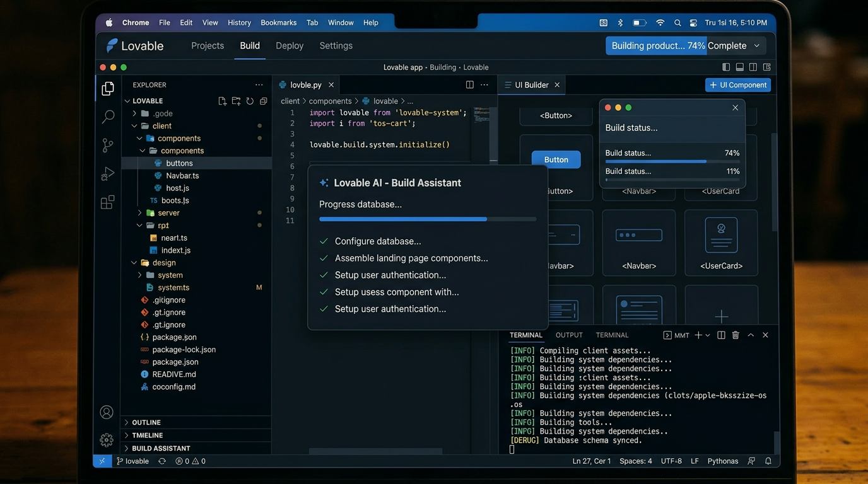Open the Run and Debug view
Screen dimensions: 868x484
coord(107,174)
